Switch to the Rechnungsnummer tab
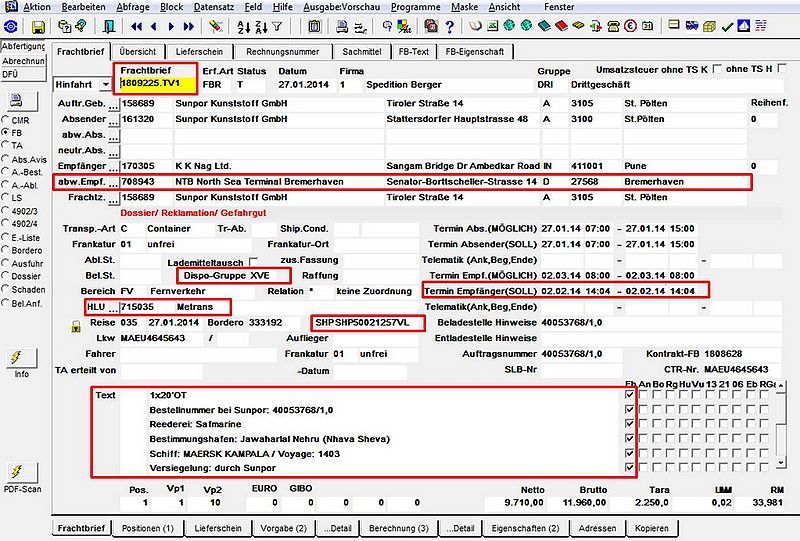 [x=283, y=52]
